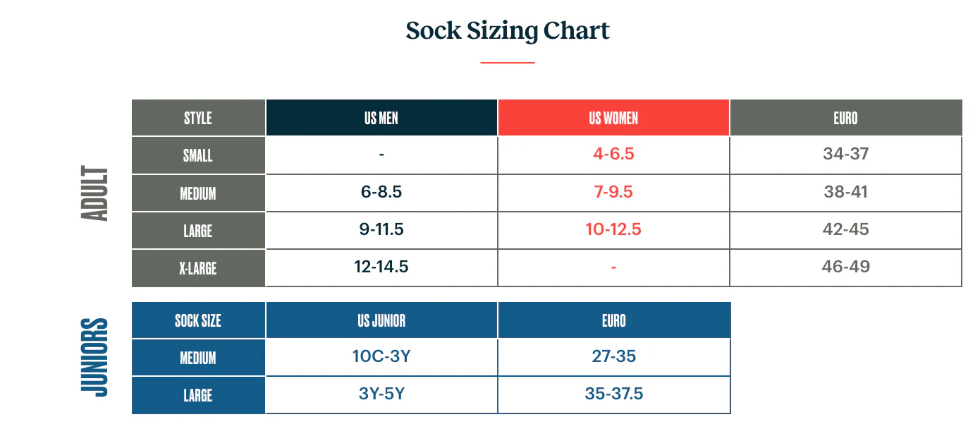980x441 pixels.
Task: Click the SOCK SIZE header cell
Action: click(x=198, y=321)
